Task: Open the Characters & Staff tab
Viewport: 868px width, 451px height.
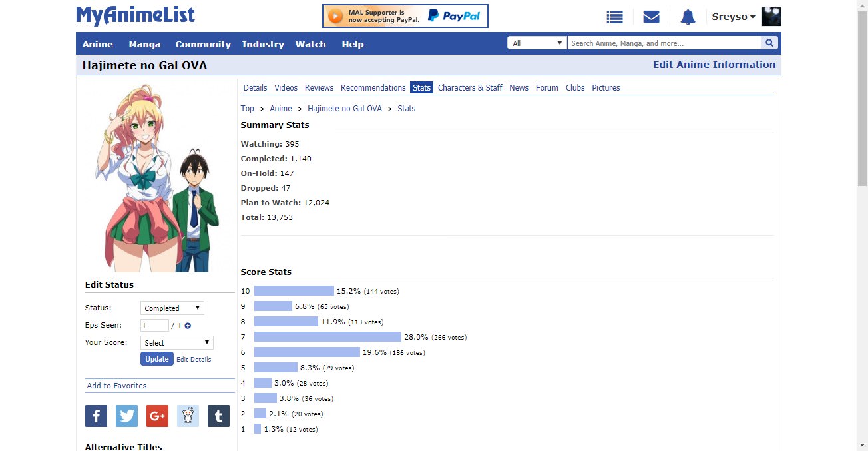Action: [470, 88]
